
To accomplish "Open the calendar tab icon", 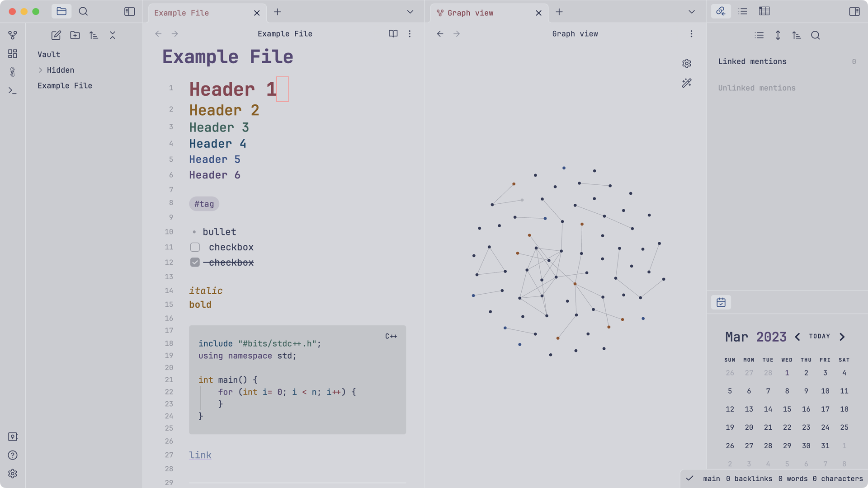I will coord(721,302).
